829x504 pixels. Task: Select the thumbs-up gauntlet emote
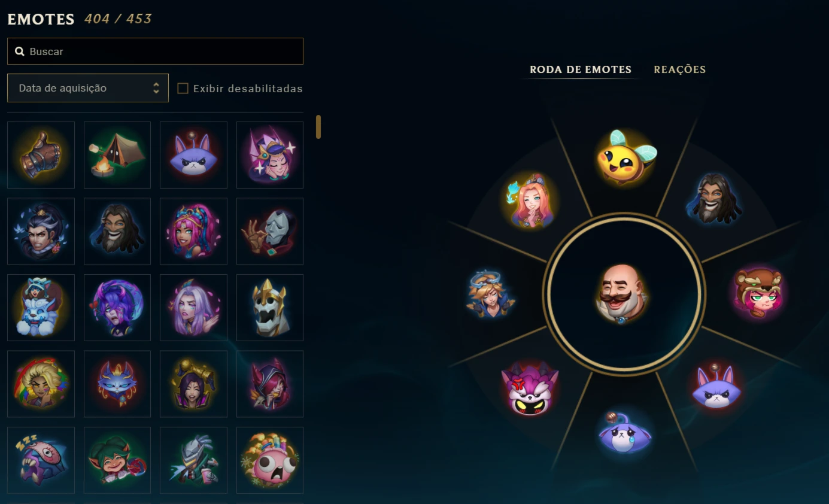point(41,155)
